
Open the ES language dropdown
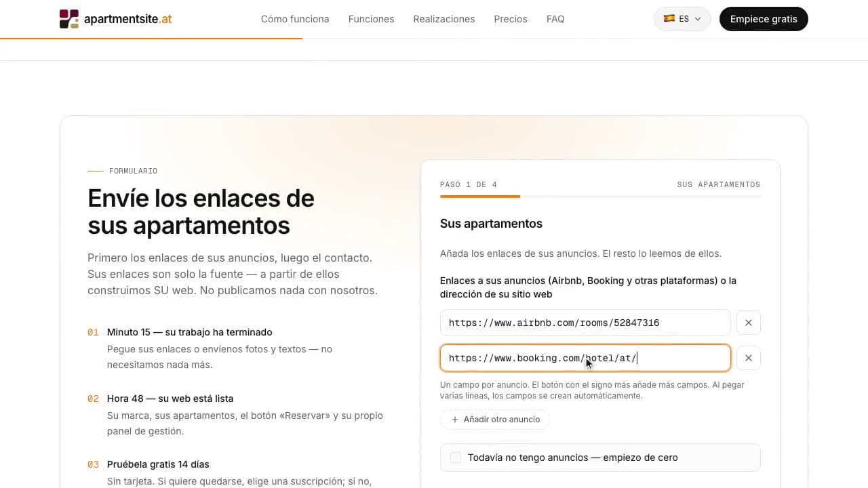click(682, 19)
